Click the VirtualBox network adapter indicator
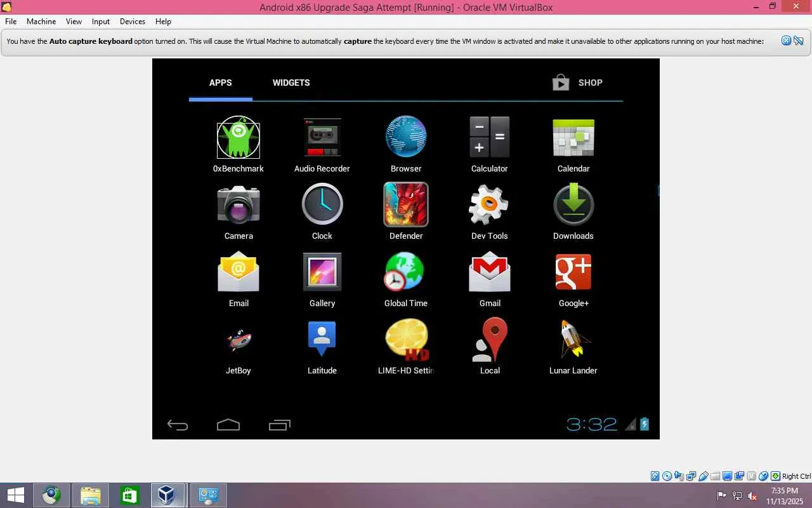This screenshot has width=812, height=508. [x=691, y=476]
